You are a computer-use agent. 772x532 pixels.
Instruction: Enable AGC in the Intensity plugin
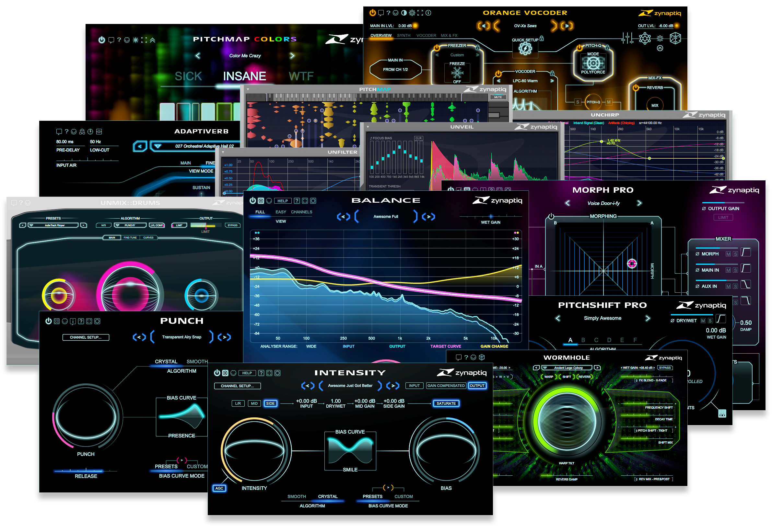[219, 488]
